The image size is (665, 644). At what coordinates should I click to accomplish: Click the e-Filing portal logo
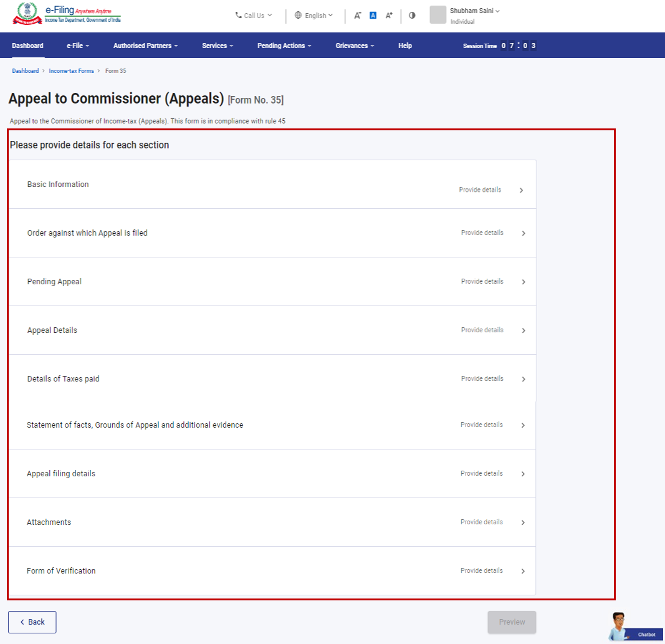pyautogui.click(x=67, y=15)
